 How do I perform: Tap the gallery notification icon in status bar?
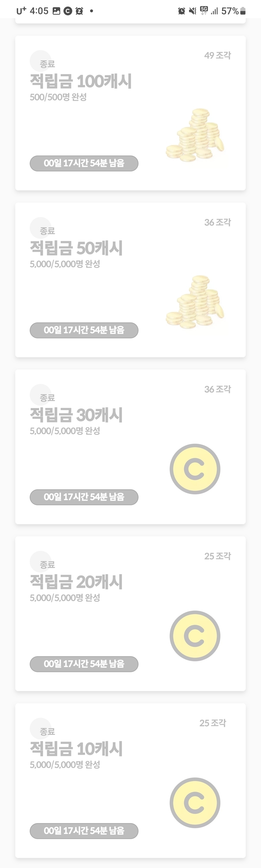tap(56, 11)
